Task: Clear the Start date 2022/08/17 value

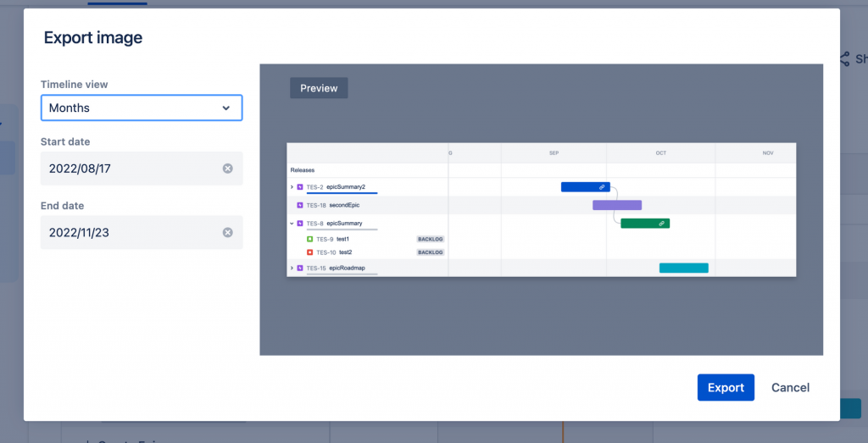Action: pos(227,169)
